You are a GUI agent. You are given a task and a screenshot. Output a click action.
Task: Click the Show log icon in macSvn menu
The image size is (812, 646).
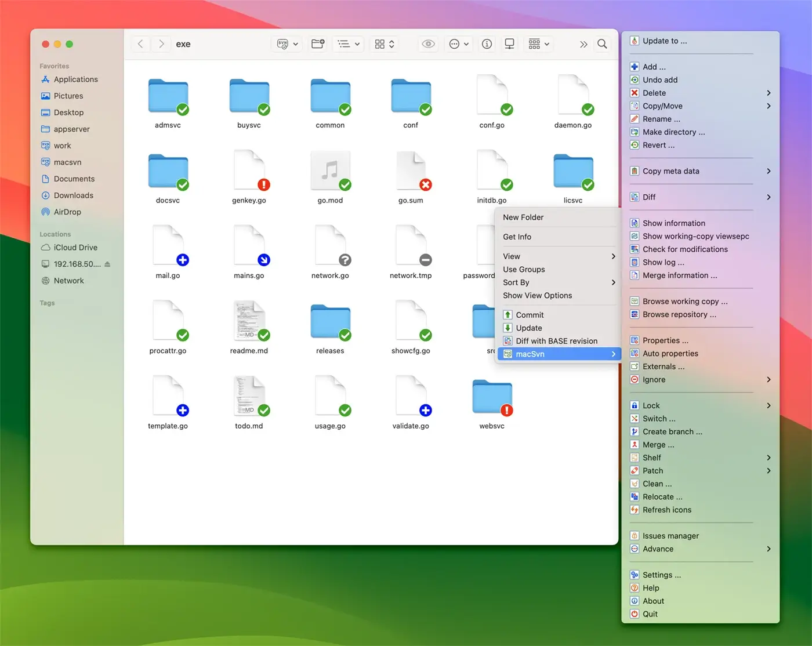(x=634, y=262)
